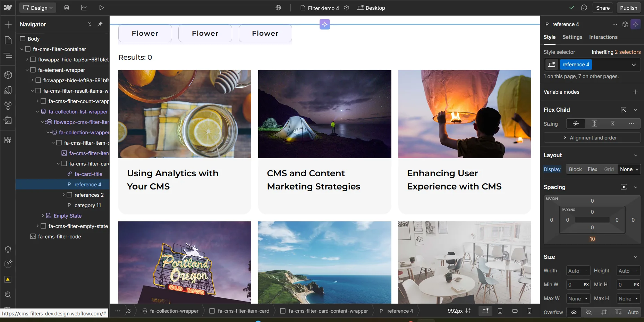Viewport: 644px width, 322px height.
Task: Select fa-cms-filter-card-content-wrapper breadcrumb
Action: pyautogui.click(x=324, y=311)
